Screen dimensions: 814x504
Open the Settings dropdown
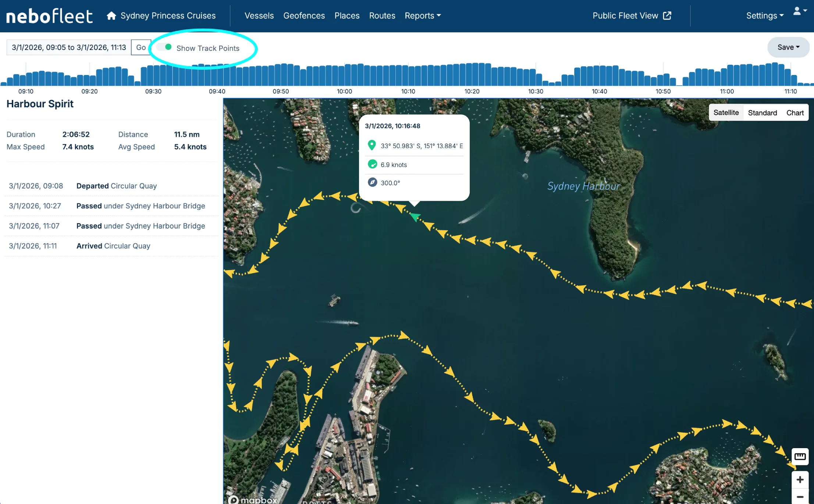point(765,16)
